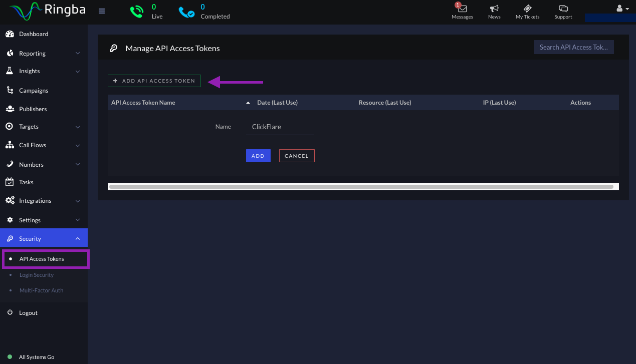Click the Search API Access Tokens box
Viewport: 636px width, 364px height.
(x=574, y=47)
